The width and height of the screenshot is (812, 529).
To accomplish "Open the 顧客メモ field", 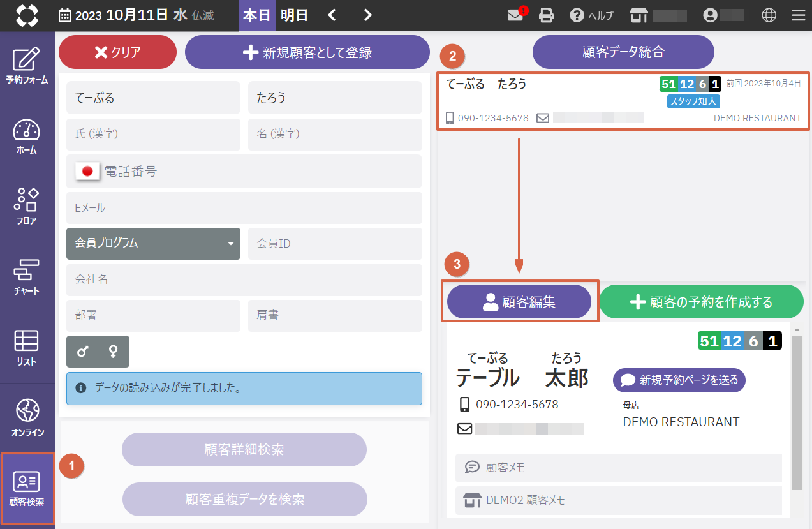I will pos(619,468).
